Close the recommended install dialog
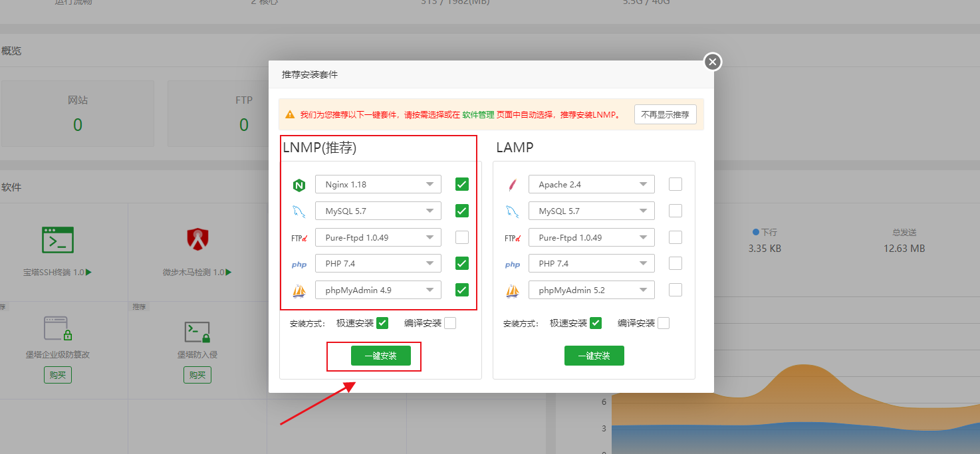 tap(713, 62)
